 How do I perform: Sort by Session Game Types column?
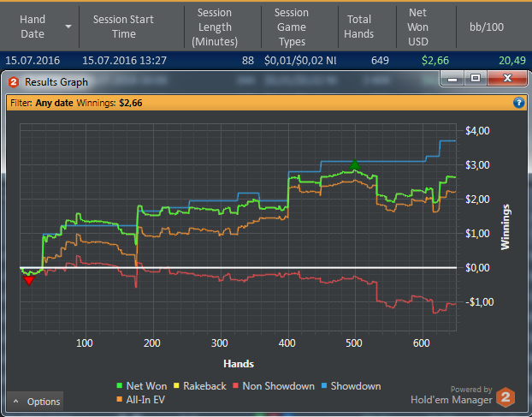299,27
